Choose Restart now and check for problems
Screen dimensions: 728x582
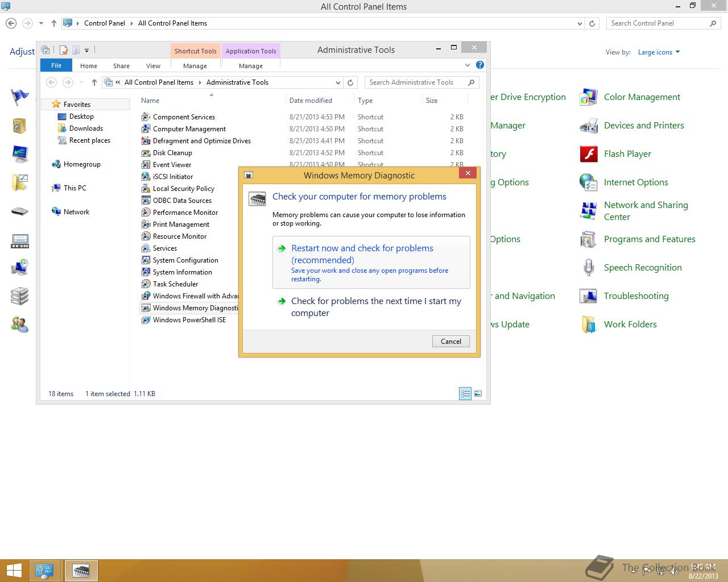pyautogui.click(x=371, y=263)
